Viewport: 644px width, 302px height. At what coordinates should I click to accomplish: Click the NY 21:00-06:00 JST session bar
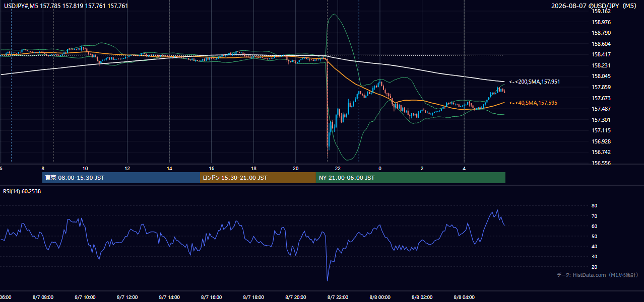coord(411,178)
